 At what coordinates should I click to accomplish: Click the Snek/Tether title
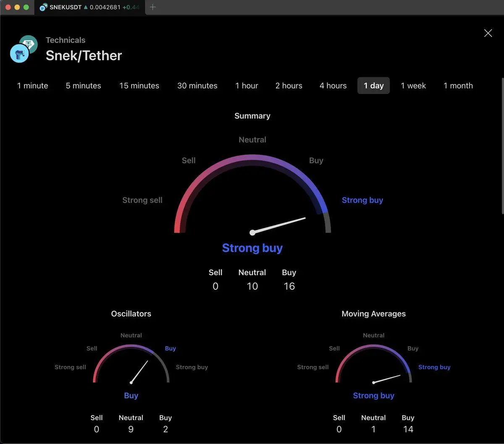[x=84, y=55]
